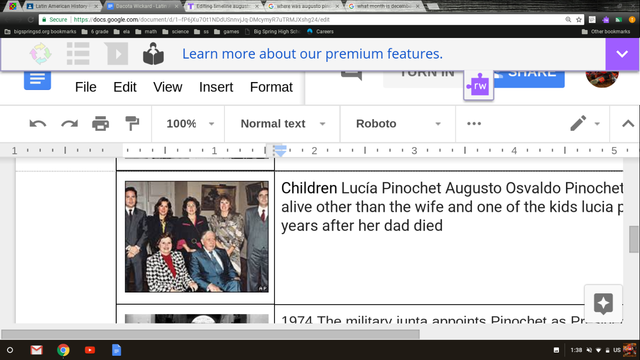Screen dimensions: 640x360
Task: Open YouTube from the shelf
Action: tap(90, 350)
